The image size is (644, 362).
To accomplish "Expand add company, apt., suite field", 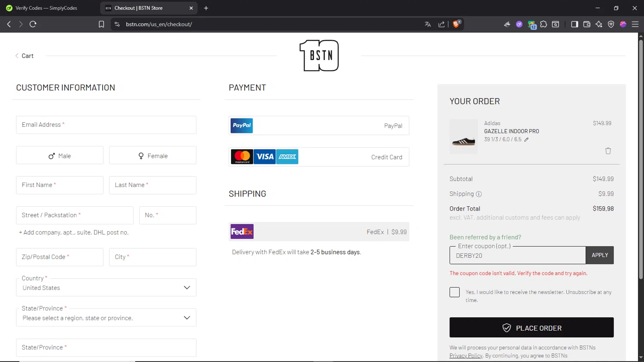I will click(x=74, y=232).
